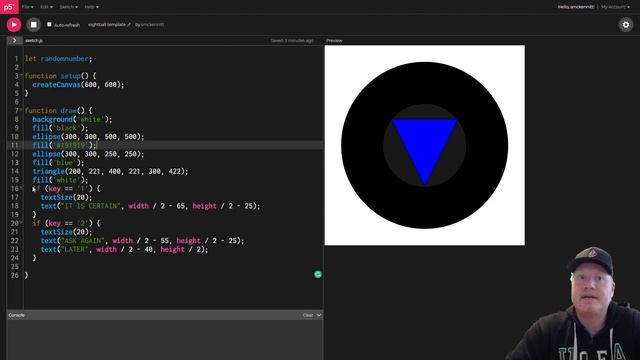Place cursor on 'let randomnumber;' line
Screen dimensions: 640x360
(x=58, y=59)
